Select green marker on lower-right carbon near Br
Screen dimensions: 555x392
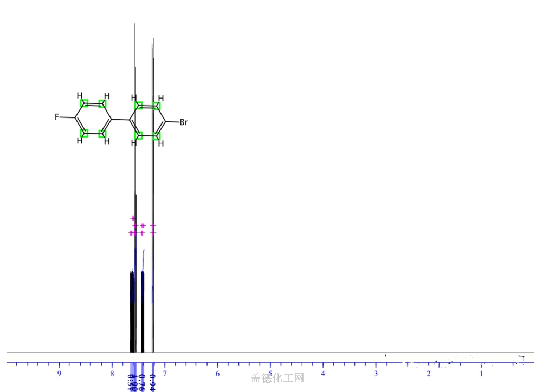click(157, 135)
